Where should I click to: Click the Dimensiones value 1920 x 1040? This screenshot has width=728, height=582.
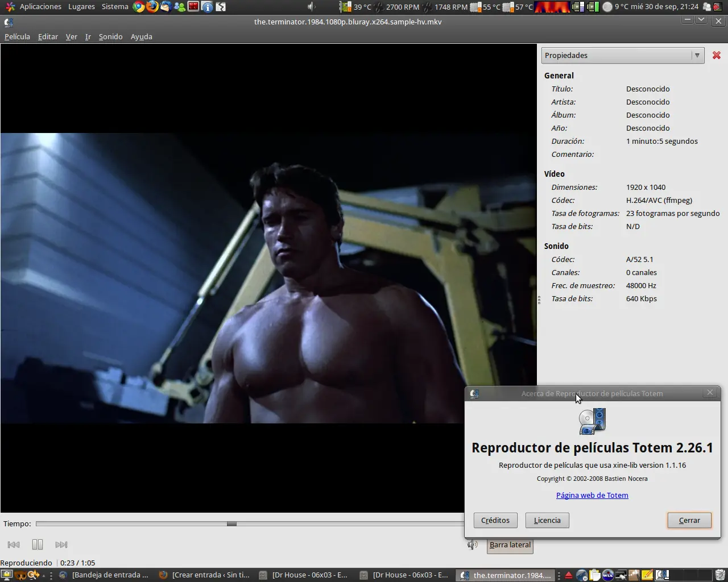646,187
